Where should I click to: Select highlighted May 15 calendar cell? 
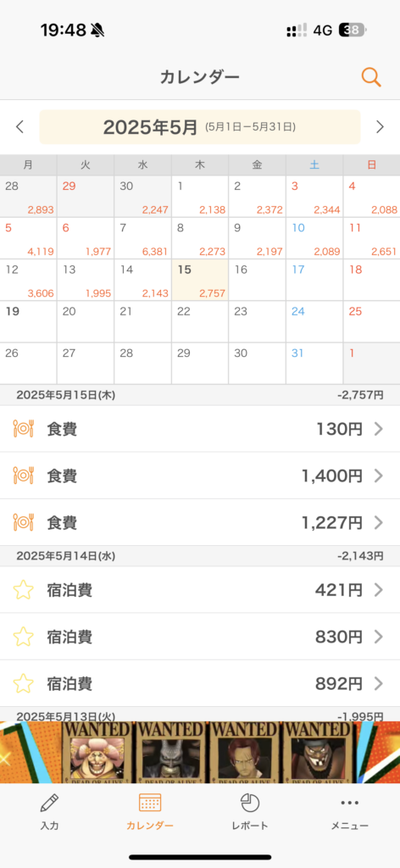pyautogui.click(x=200, y=280)
